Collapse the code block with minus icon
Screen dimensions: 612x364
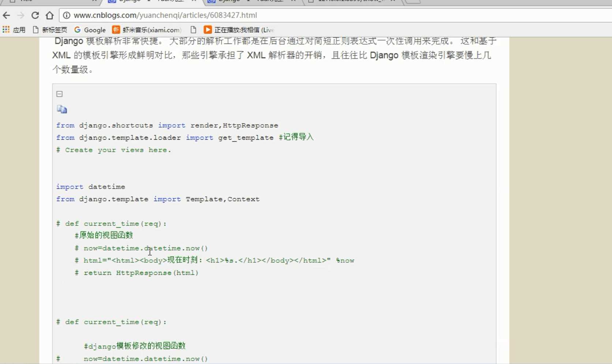60,94
